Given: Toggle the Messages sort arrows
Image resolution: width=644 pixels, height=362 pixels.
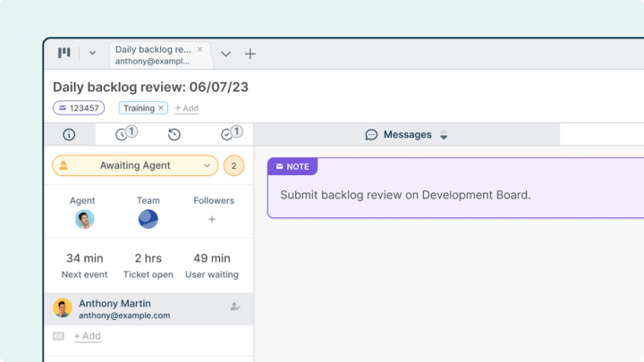Looking at the screenshot, I should coord(444,135).
